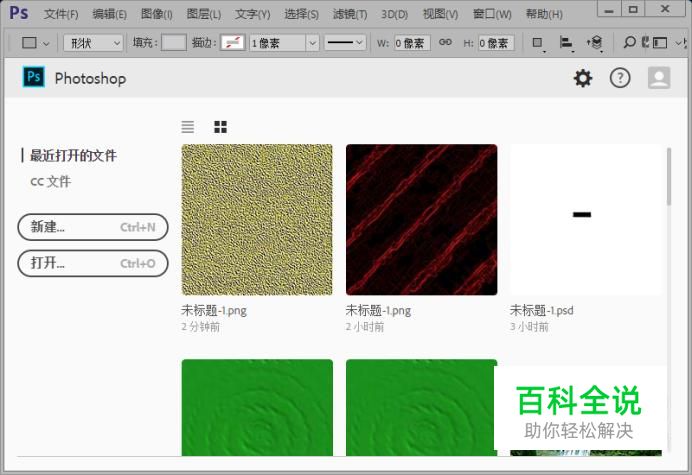Click the 填充 fill color swatch
Viewport: 692px width, 475px height.
(x=173, y=43)
